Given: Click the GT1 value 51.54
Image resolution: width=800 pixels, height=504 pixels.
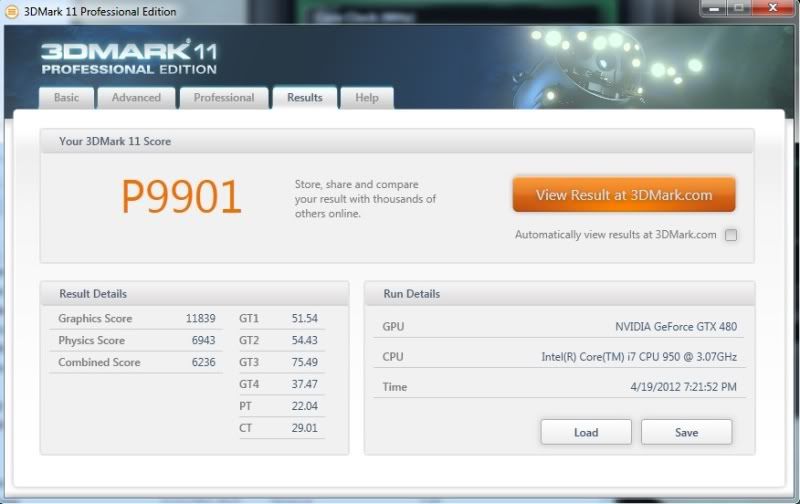Looking at the screenshot, I should click(x=305, y=318).
